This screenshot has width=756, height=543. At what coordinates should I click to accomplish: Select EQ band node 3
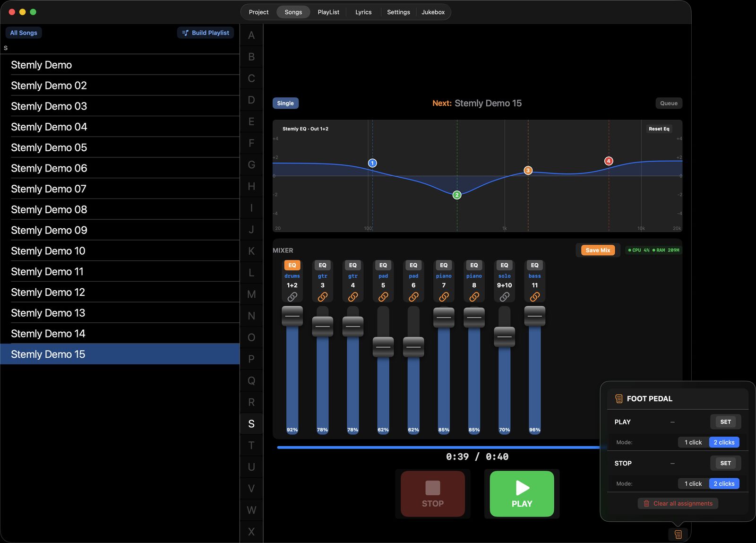pos(528,170)
